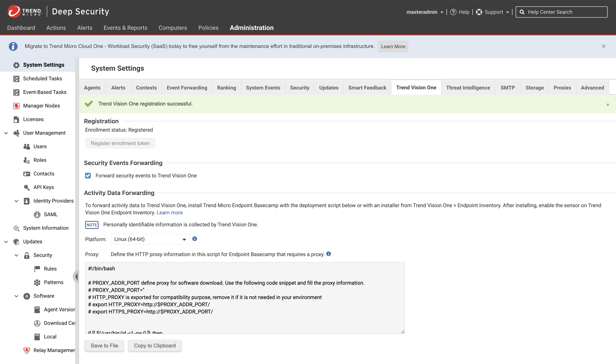616x364 pixels.
Task: Click the Patterns icon
Action: [37, 282]
